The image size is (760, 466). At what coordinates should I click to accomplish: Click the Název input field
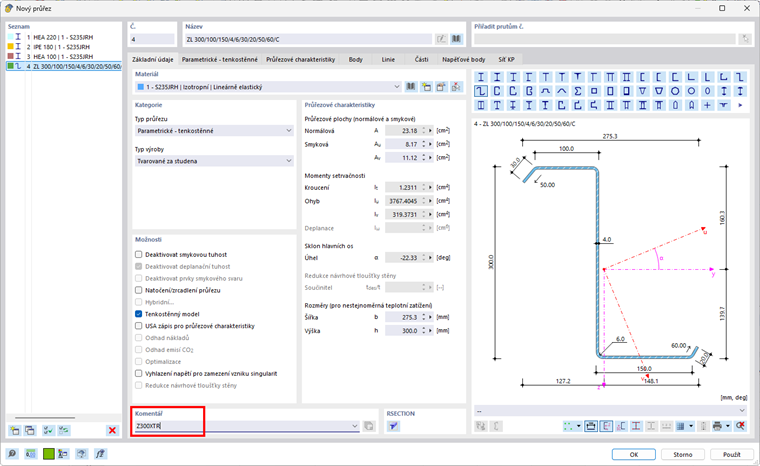point(308,39)
